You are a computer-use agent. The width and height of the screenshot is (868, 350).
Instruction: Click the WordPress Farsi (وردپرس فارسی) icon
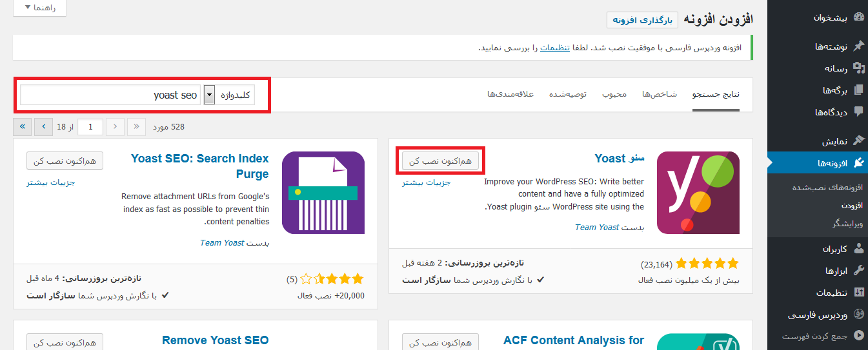tap(858, 314)
